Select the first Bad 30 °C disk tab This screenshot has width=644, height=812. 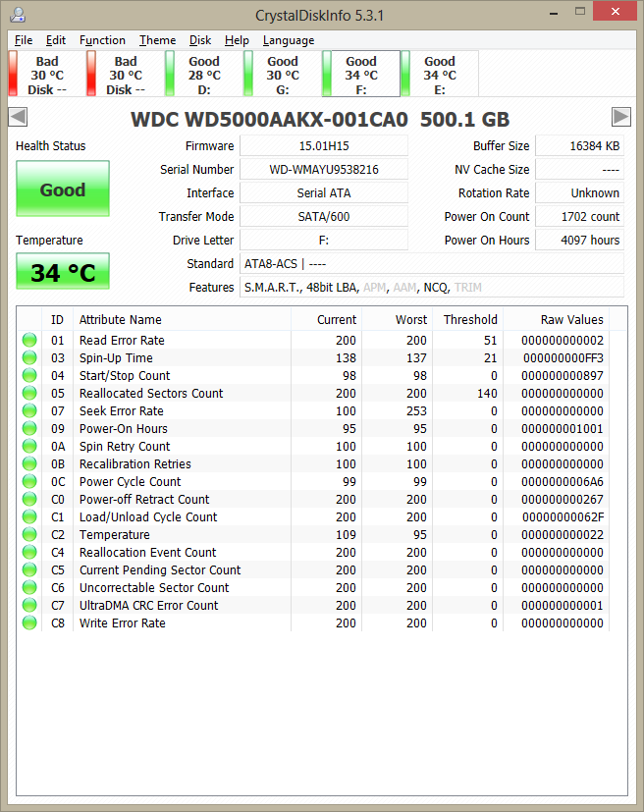46,74
